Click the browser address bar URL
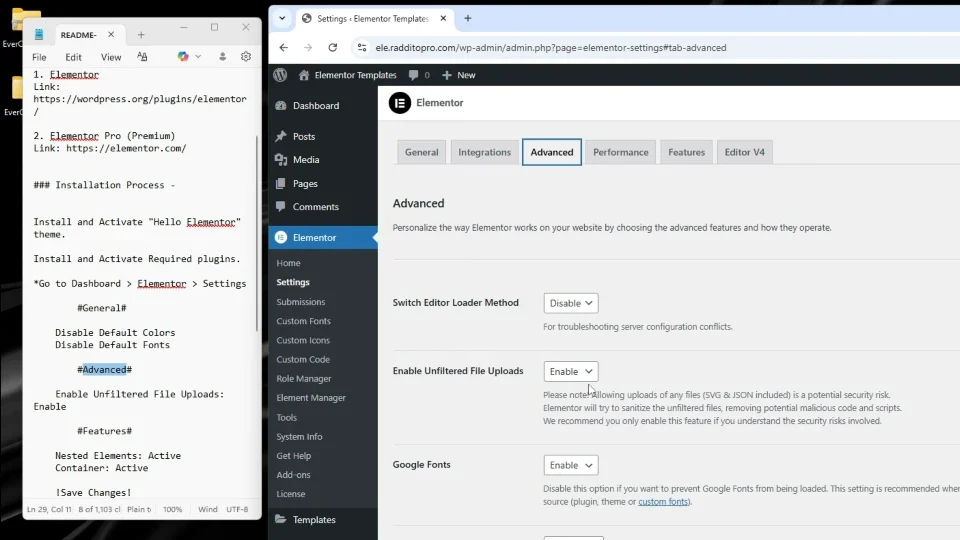The height and width of the screenshot is (540, 960). point(550,48)
